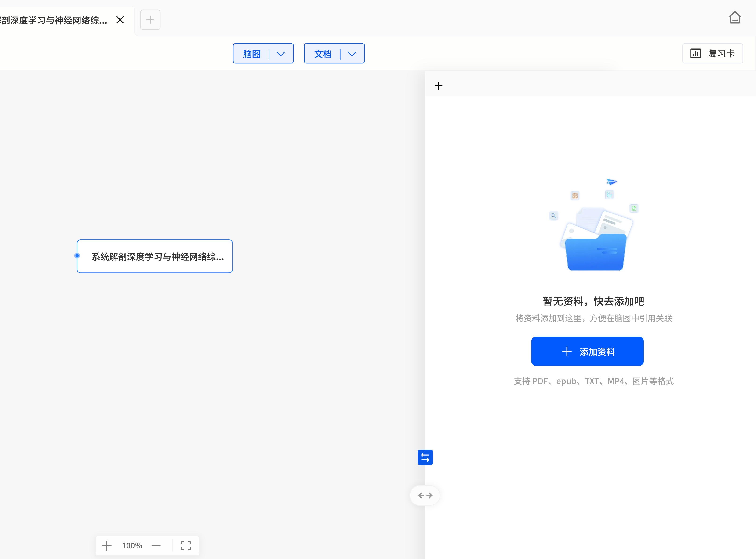Go to home via house icon
756x559 pixels.
point(734,18)
